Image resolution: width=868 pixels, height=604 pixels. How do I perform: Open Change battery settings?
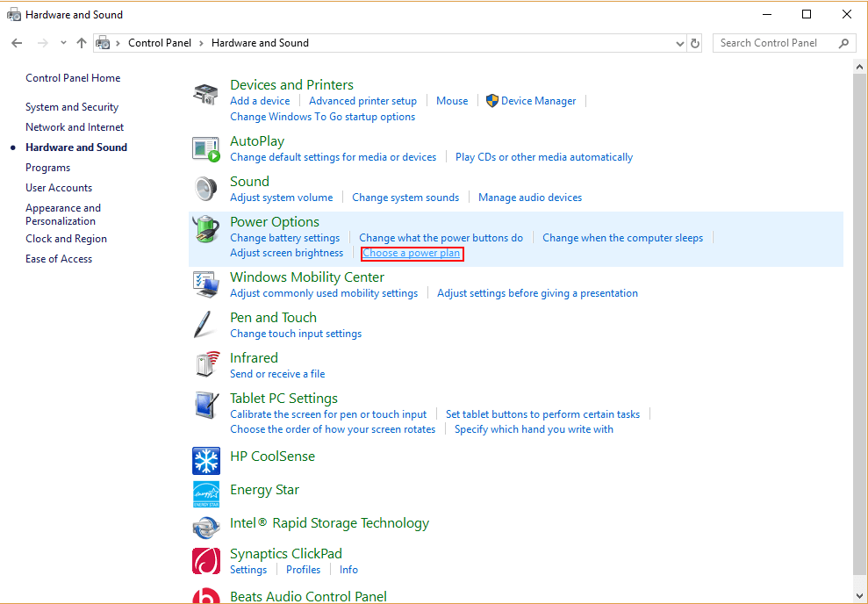click(284, 238)
